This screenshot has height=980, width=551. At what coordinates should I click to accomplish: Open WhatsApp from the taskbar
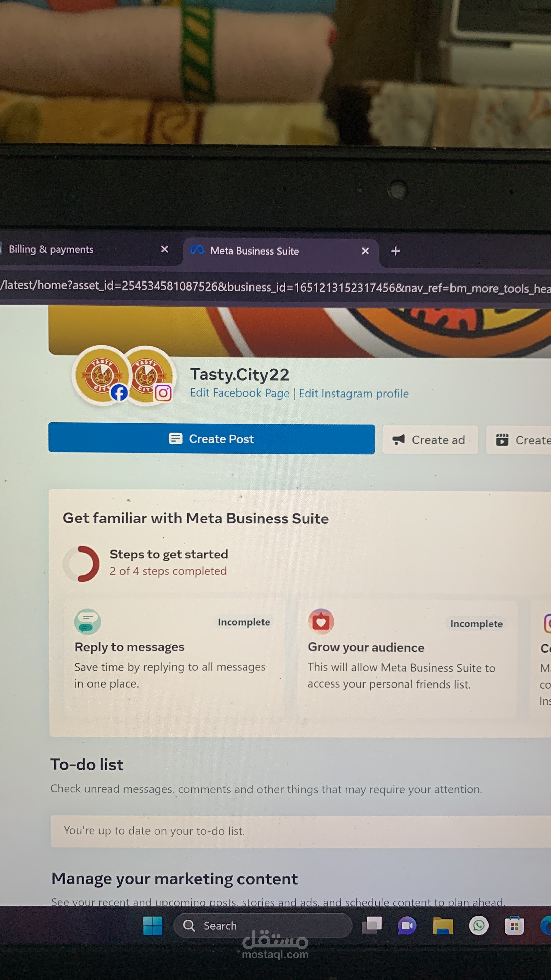click(x=479, y=926)
